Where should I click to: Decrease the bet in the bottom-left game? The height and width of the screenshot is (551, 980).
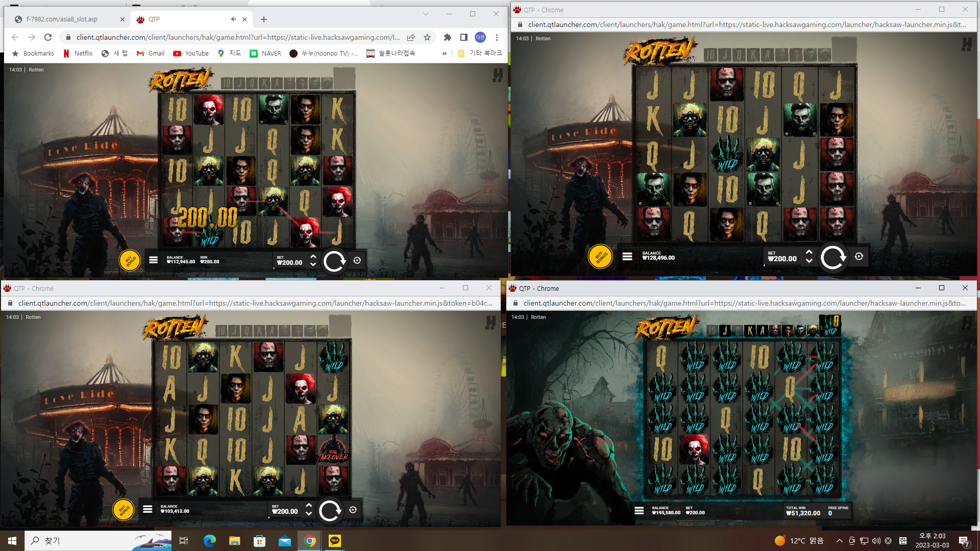(308, 513)
